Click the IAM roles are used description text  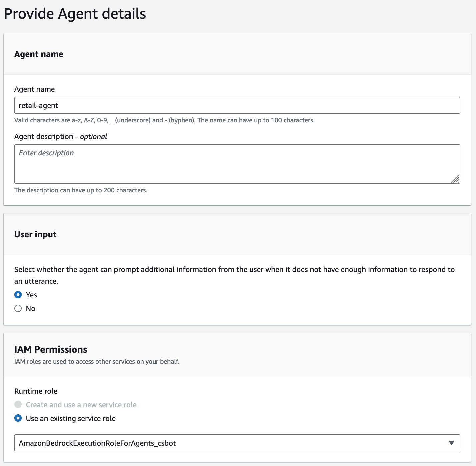97,361
